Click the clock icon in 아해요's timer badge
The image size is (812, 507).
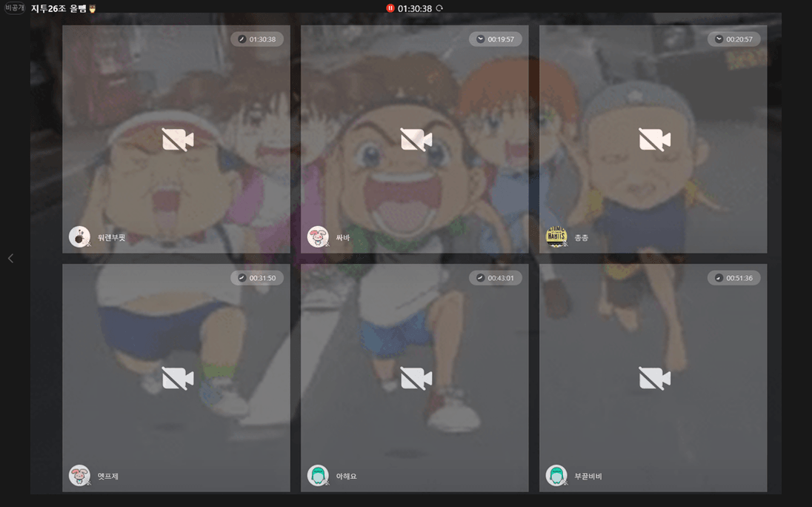click(480, 277)
